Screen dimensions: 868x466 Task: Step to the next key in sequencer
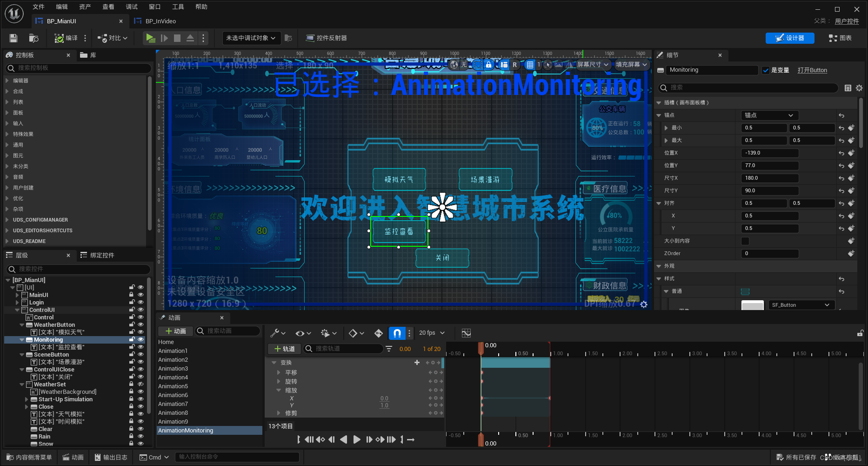tap(380, 439)
